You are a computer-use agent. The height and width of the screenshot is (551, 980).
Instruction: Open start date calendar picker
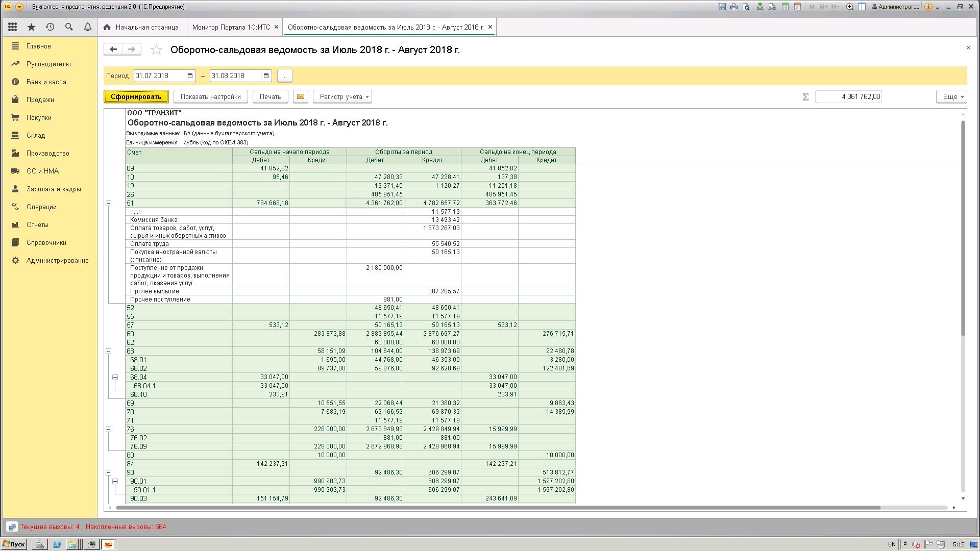click(190, 76)
